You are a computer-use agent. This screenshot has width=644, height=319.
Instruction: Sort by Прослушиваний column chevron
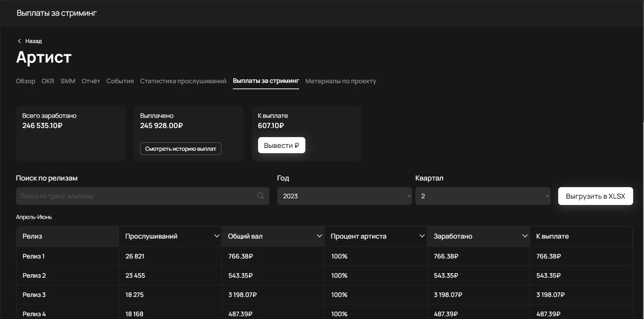coord(216,236)
